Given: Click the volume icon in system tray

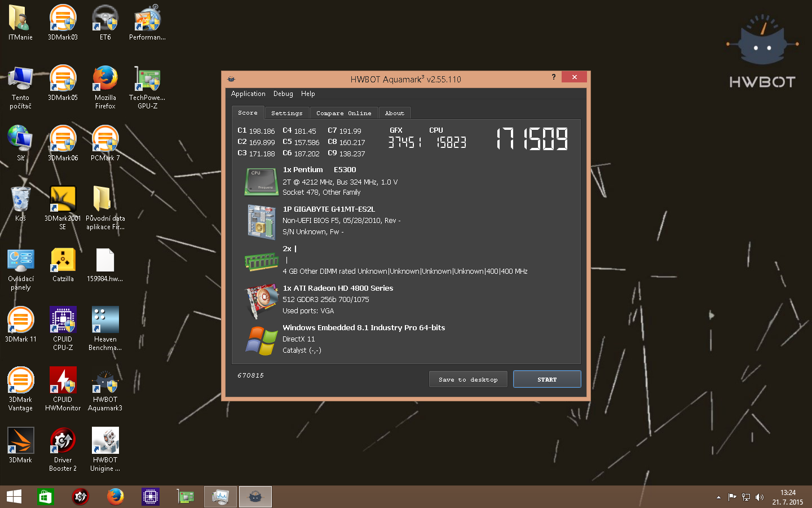Looking at the screenshot, I should [760, 497].
